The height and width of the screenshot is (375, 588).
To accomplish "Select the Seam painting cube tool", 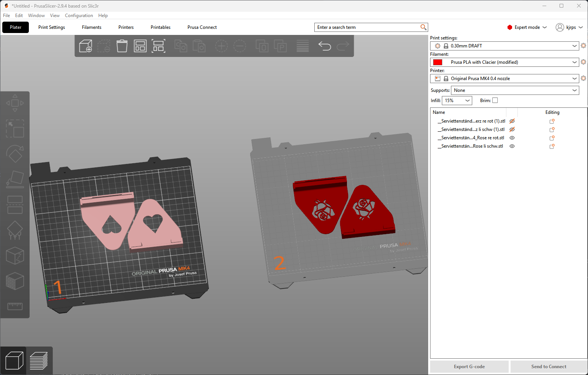I will tap(15, 255).
